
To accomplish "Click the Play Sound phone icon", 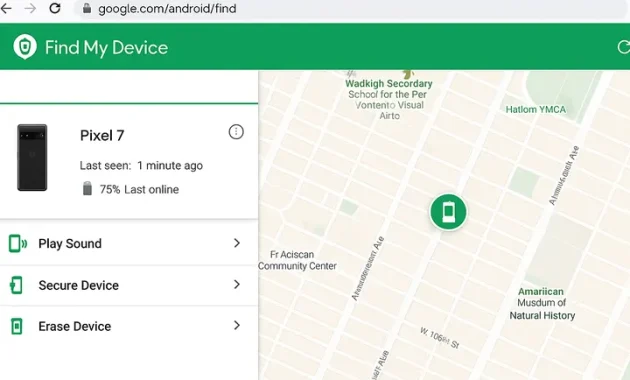I will (18, 243).
